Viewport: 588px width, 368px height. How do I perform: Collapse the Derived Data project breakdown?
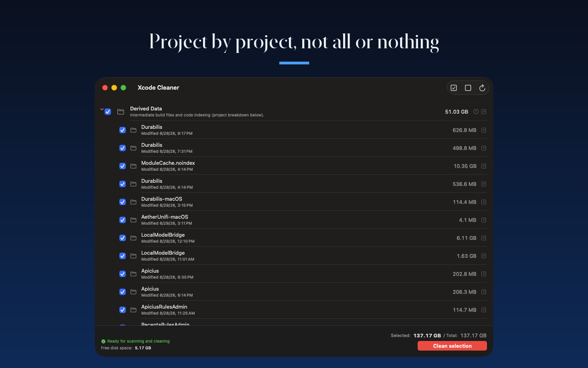pyautogui.click(x=102, y=109)
